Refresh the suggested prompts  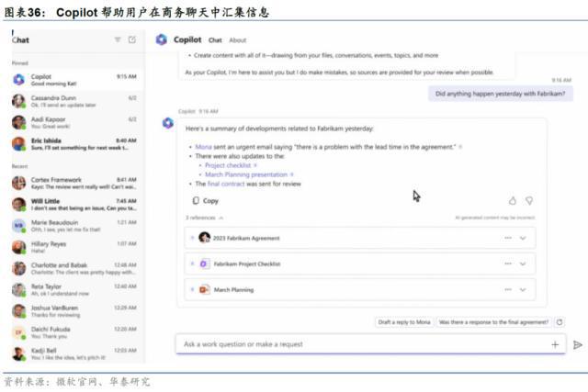560,322
